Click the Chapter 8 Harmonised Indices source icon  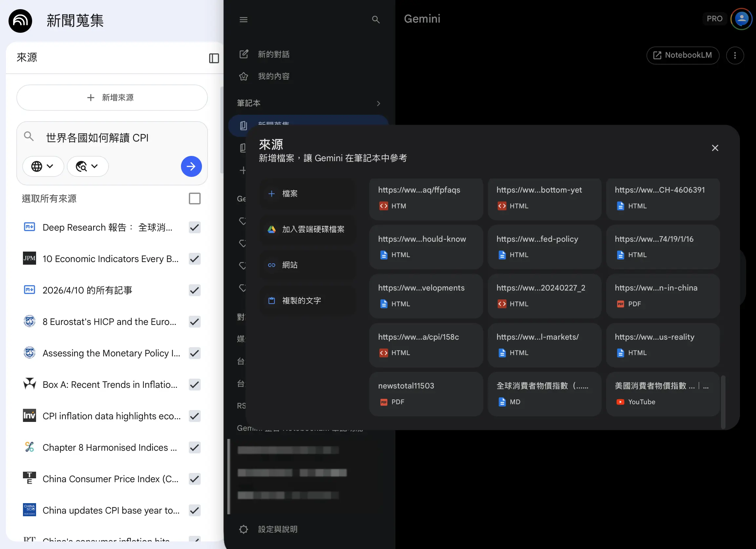(x=29, y=447)
